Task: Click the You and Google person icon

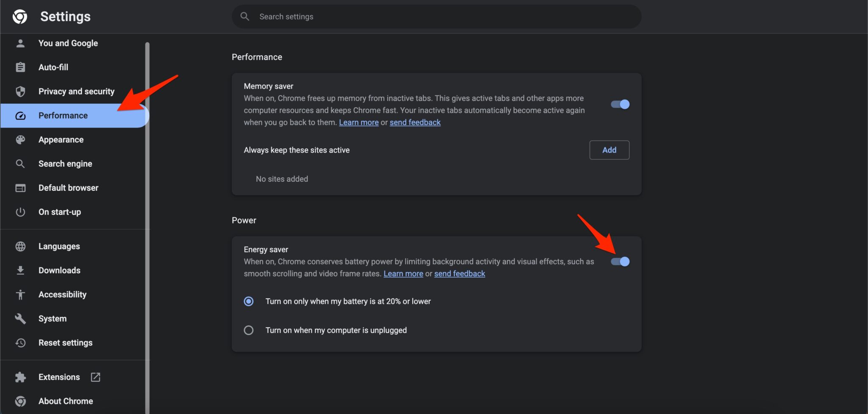Action: pyautogui.click(x=20, y=43)
